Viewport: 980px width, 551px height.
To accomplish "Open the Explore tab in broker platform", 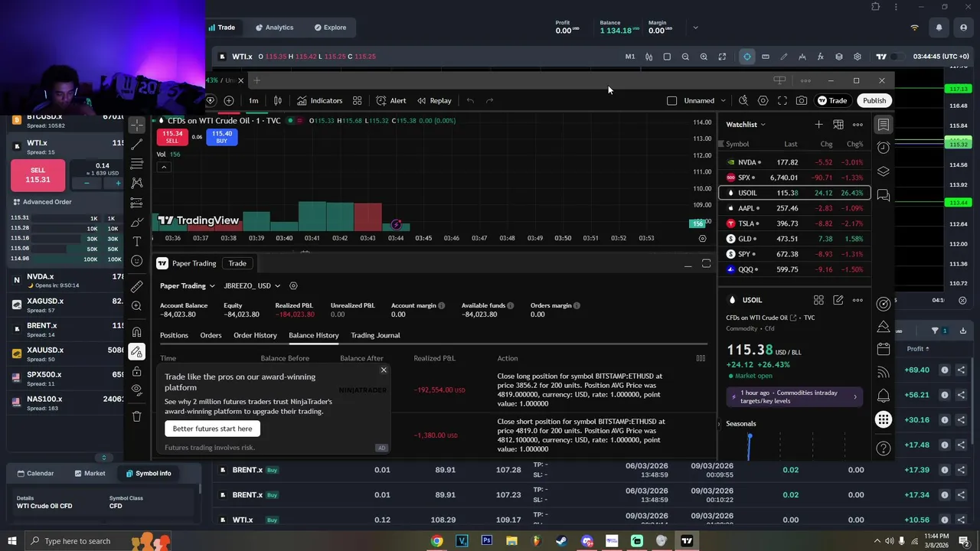I will [x=330, y=28].
